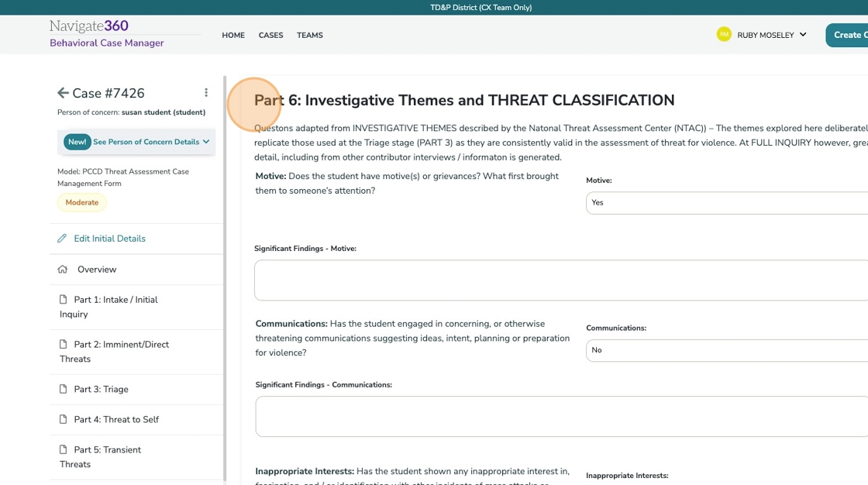
Task: Open the Motive dropdown showing Yes
Action: click(727, 203)
